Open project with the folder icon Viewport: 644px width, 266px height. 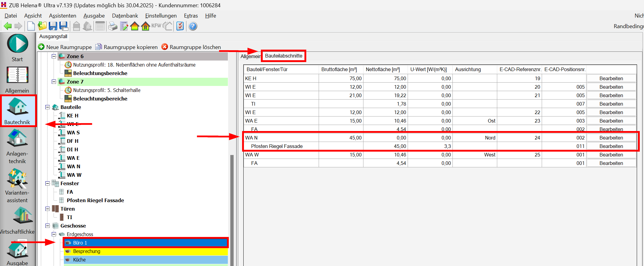[42, 26]
